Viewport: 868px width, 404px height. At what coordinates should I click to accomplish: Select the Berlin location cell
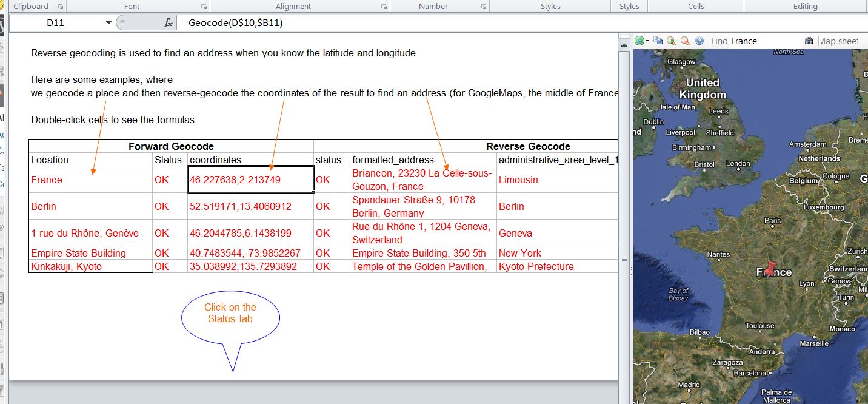[91, 206]
